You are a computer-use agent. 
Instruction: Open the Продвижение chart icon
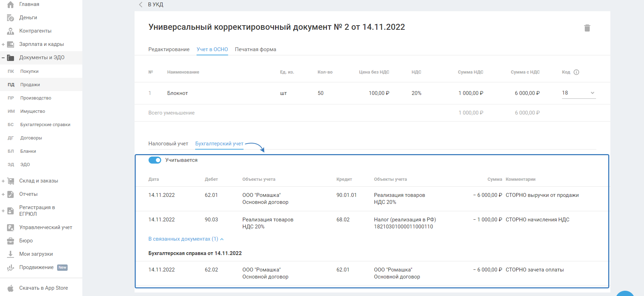tap(11, 268)
